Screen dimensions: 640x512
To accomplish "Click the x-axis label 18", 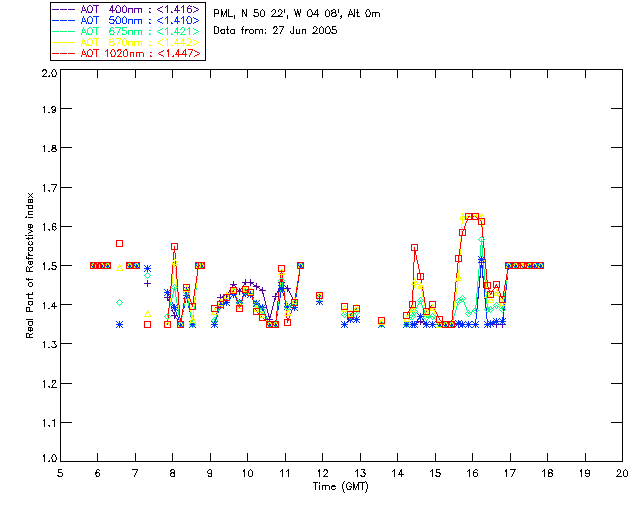I will 547,473.
